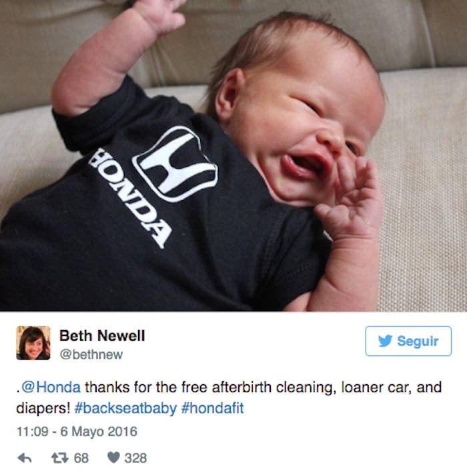This screenshot has height=476, width=467.
Task: Open the Beth Newell display name
Action: (102, 336)
